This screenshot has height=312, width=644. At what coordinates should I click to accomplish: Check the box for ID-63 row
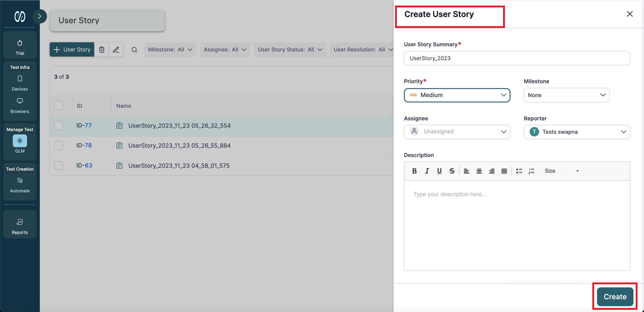click(59, 166)
